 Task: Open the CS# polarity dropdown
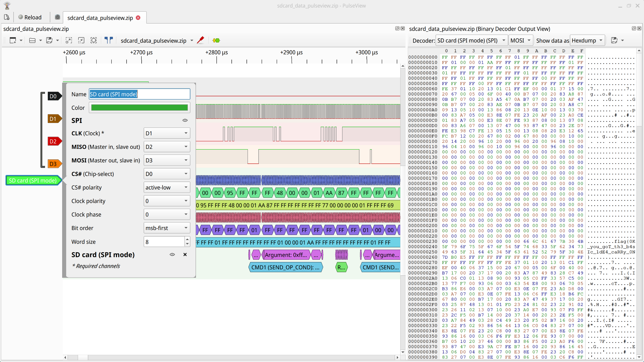pos(167,188)
